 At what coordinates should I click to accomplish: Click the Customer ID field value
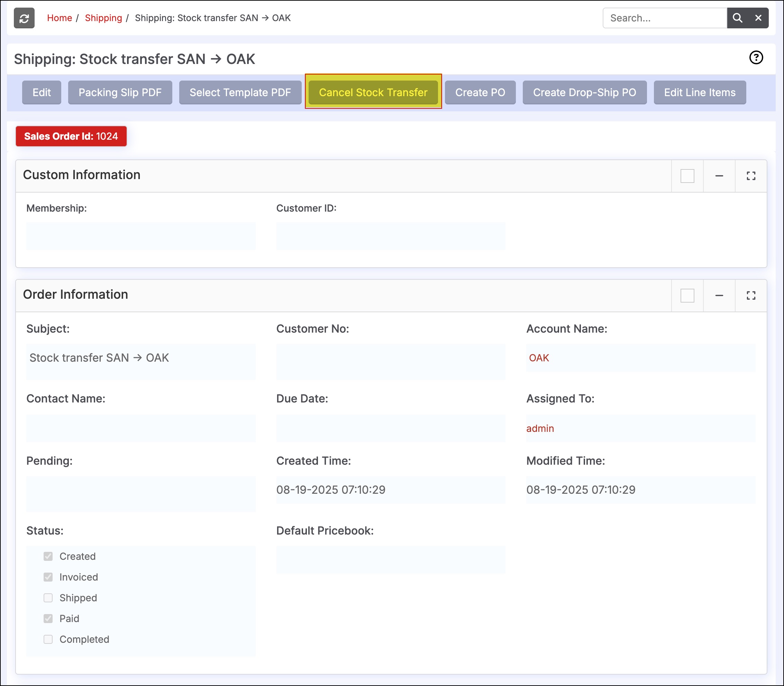pos(391,236)
